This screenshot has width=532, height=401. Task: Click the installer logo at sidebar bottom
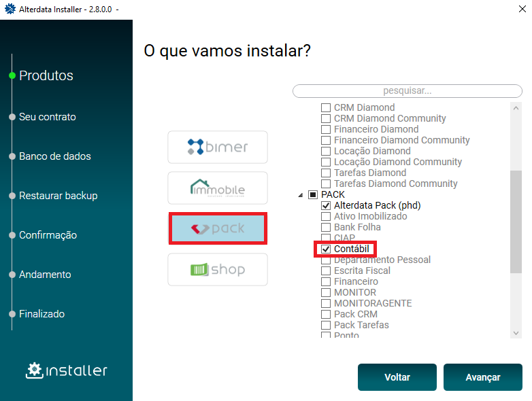(67, 370)
